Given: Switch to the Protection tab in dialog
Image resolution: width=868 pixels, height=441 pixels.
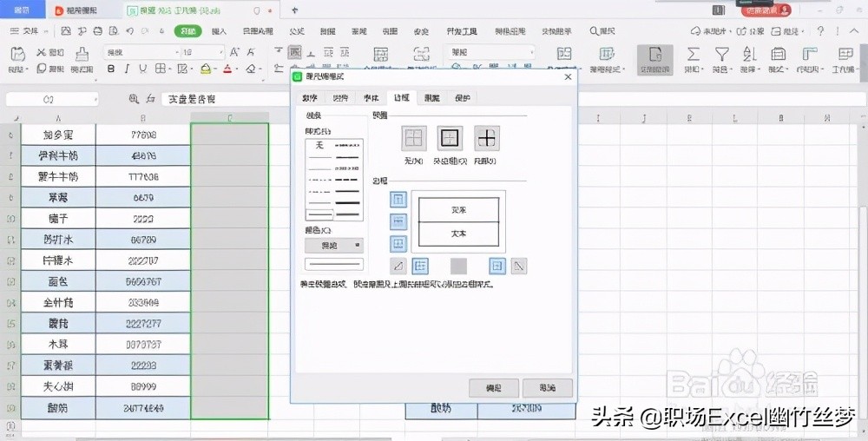Looking at the screenshot, I should [463, 98].
